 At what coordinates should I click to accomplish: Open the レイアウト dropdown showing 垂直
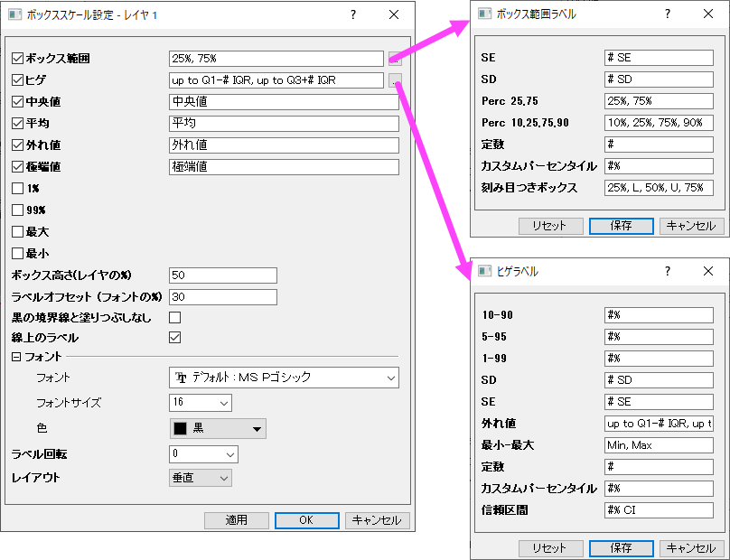(x=201, y=478)
